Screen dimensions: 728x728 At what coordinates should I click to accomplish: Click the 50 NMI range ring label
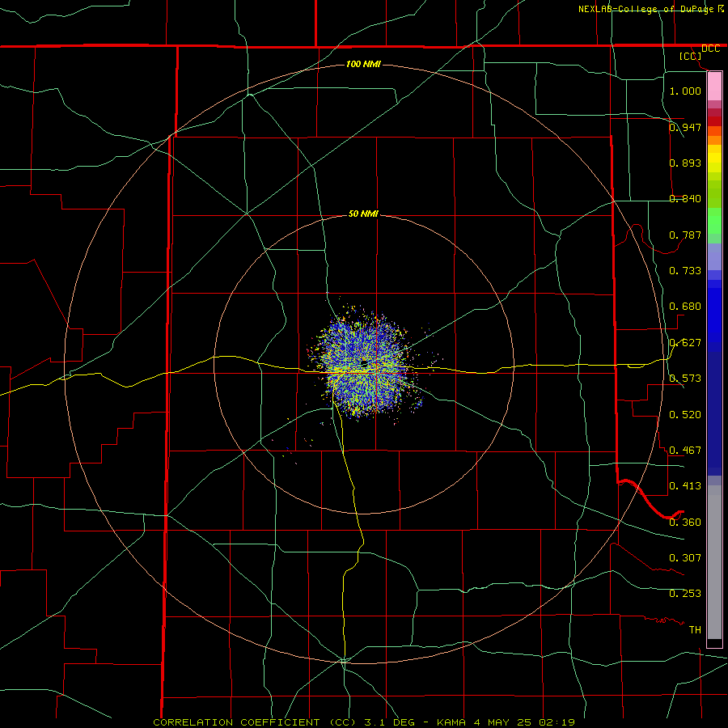tap(363, 214)
